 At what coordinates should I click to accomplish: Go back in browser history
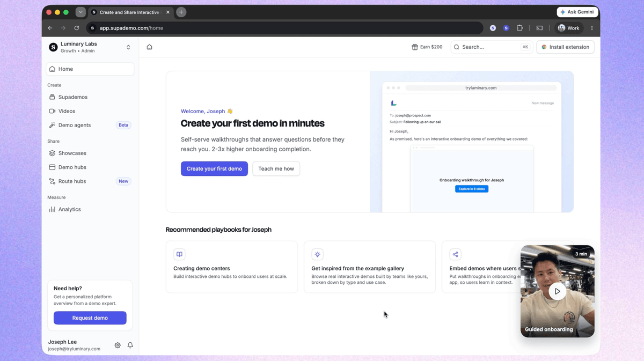coord(50,28)
